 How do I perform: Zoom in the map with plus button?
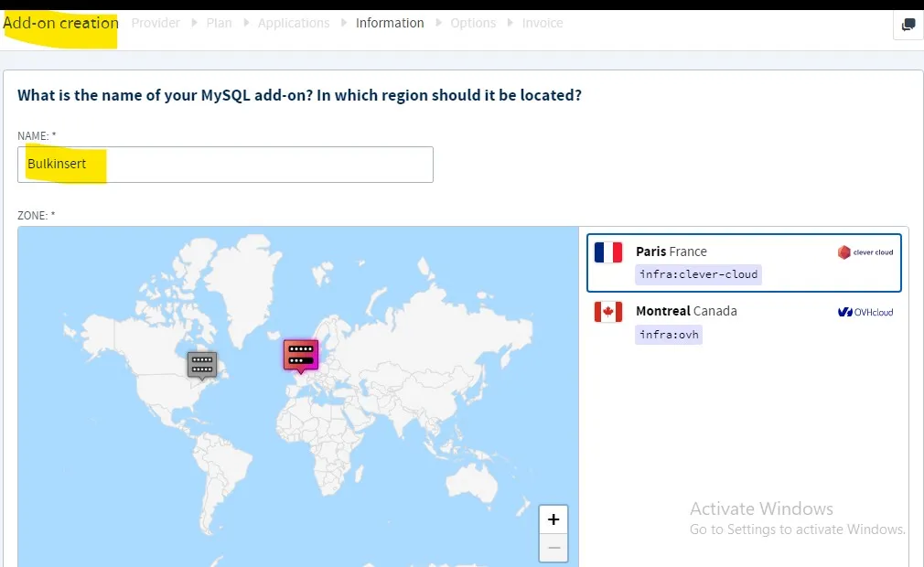click(553, 519)
